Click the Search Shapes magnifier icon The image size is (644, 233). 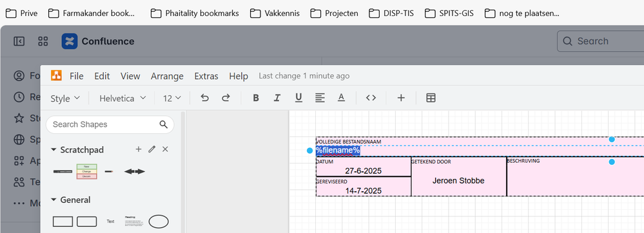(164, 124)
